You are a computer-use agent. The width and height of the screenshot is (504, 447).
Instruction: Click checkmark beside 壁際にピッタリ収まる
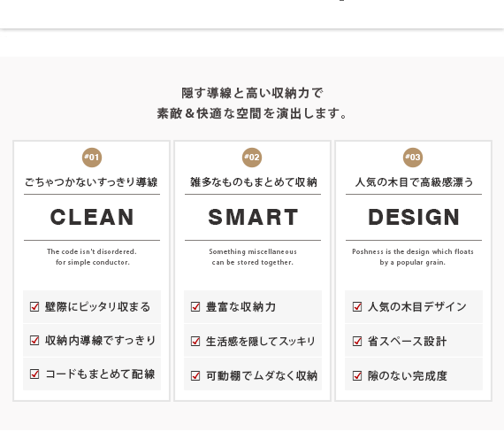[34, 306]
